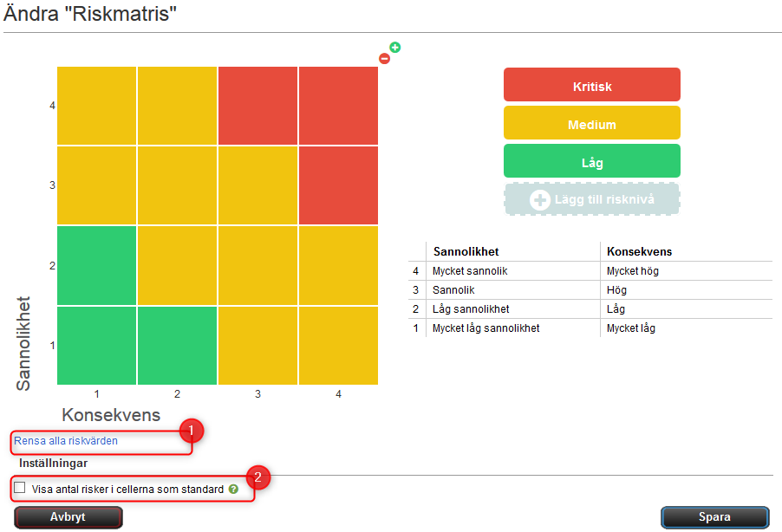
Task: Select the red Kritisk risk level
Action: [x=592, y=86]
